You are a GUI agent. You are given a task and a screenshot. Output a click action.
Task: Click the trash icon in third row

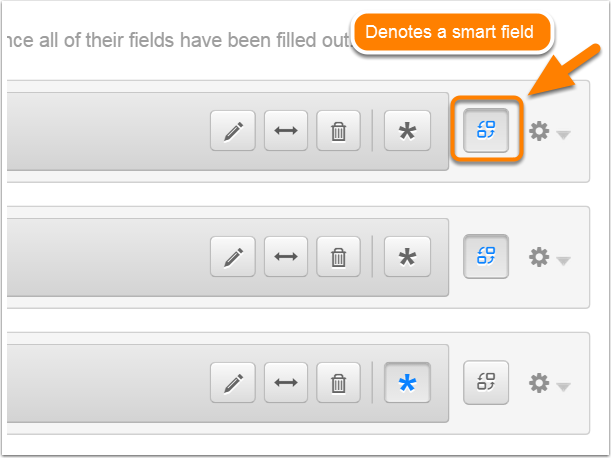point(338,382)
